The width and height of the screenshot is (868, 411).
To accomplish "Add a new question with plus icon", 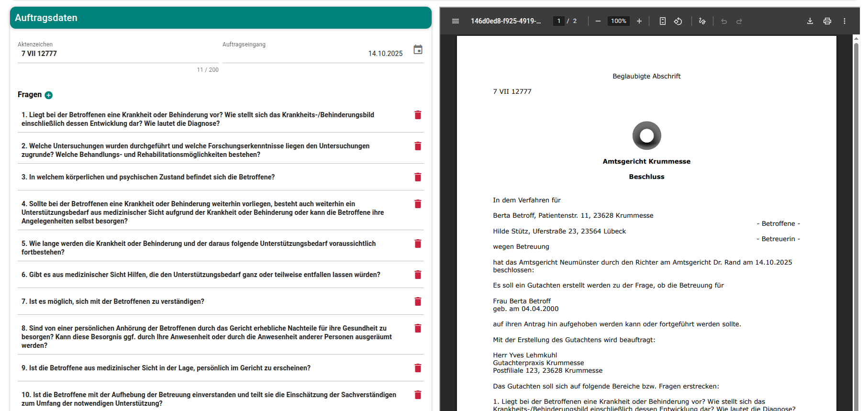I will coord(49,95).
